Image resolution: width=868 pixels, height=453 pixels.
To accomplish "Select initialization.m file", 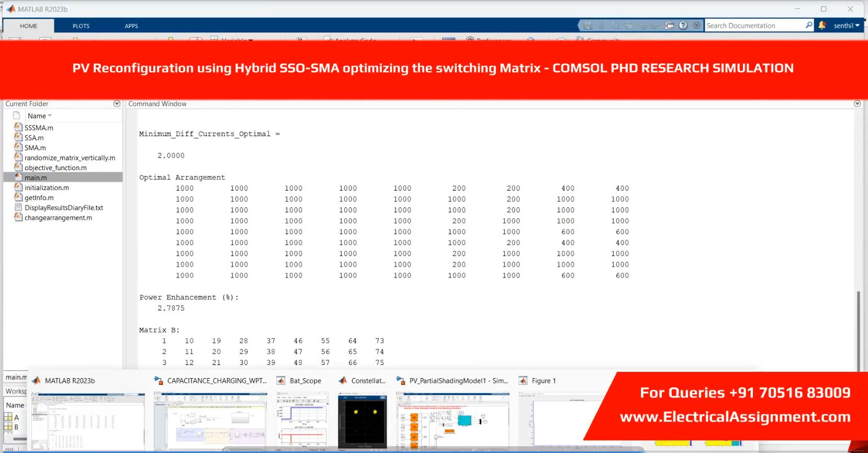I will [x=47, y=187].
